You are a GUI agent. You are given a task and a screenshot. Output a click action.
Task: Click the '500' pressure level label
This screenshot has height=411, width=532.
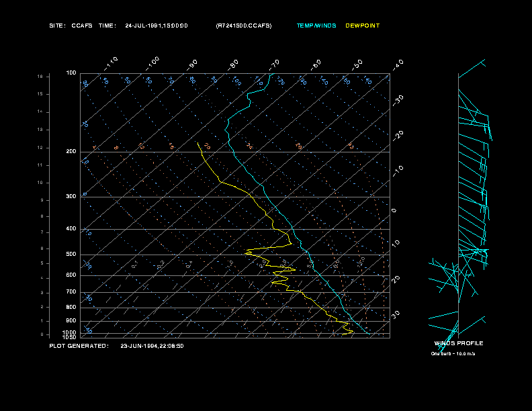coord(71,254)
